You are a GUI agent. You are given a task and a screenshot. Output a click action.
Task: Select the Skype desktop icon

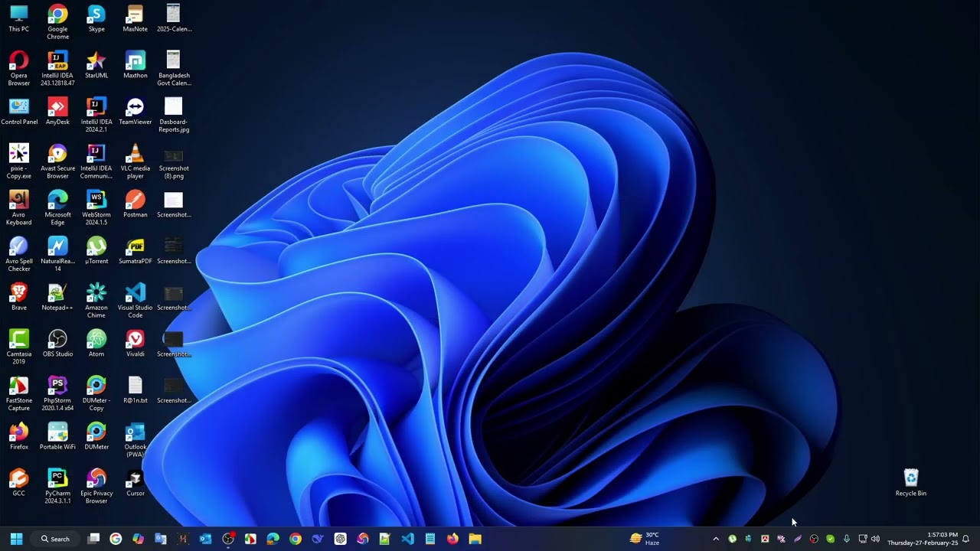pyautogui.click(x=96, y=18)
